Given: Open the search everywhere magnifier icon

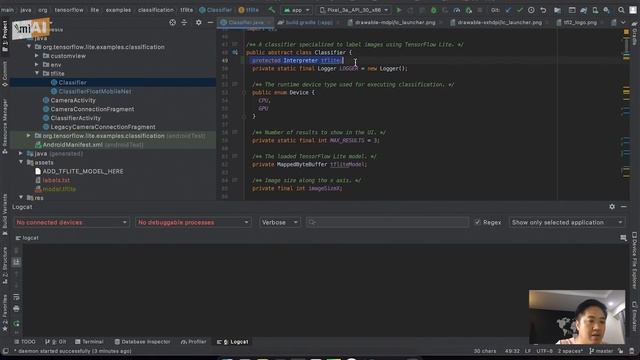Looking at the screenshot, I should 621,10.
